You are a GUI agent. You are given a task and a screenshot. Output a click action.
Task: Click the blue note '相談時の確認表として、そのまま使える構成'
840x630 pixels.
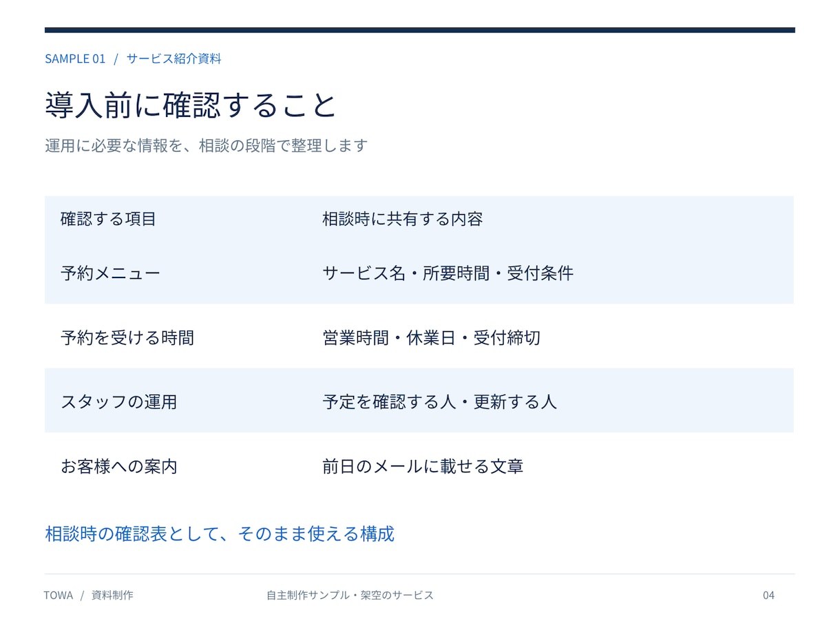[x=220, y=534]
